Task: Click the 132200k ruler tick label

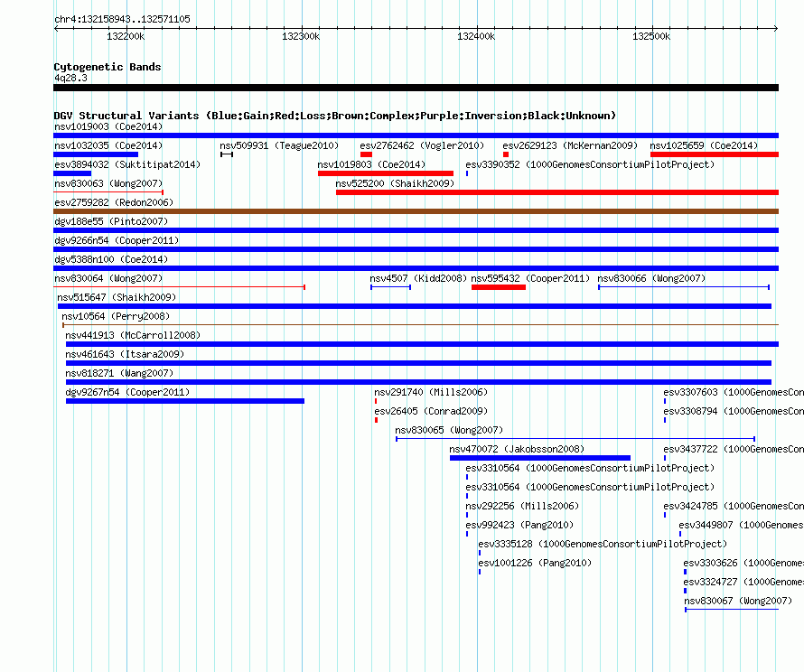Action: (x=126, y=36)
